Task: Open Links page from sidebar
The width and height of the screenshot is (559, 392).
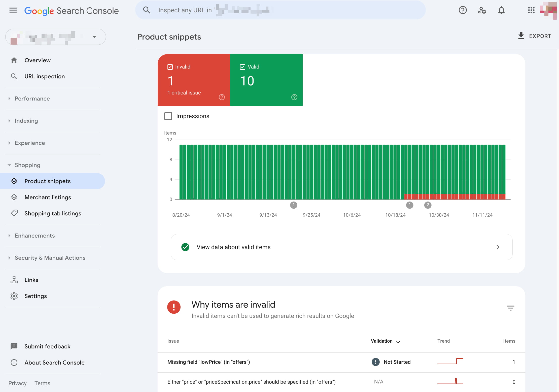Action: (x=31, y=280)
